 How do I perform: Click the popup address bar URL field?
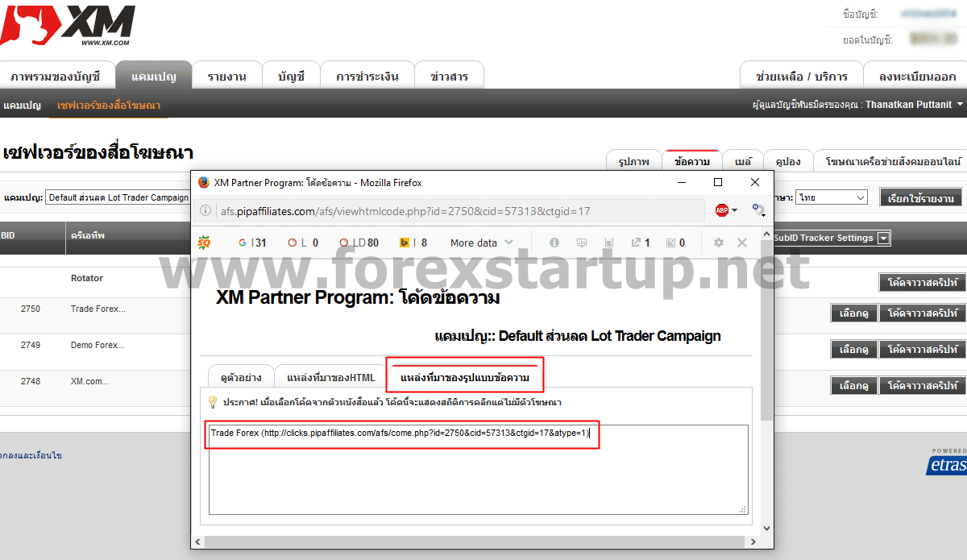coord(450,211)
